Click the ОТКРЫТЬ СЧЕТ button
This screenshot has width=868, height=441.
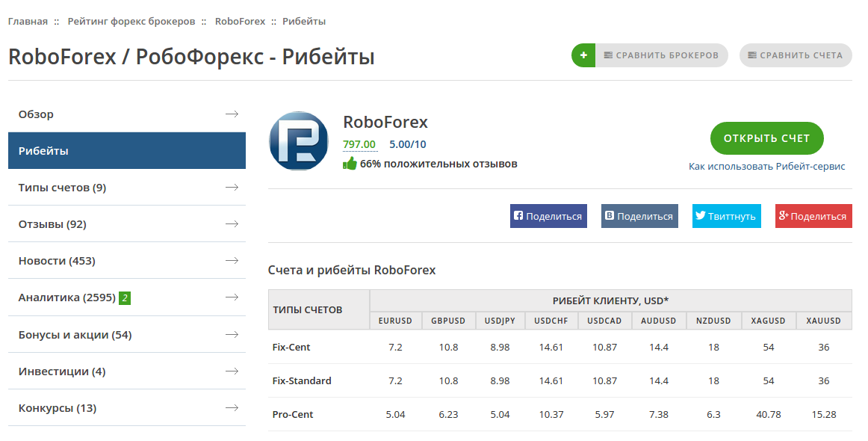point(767,138)
